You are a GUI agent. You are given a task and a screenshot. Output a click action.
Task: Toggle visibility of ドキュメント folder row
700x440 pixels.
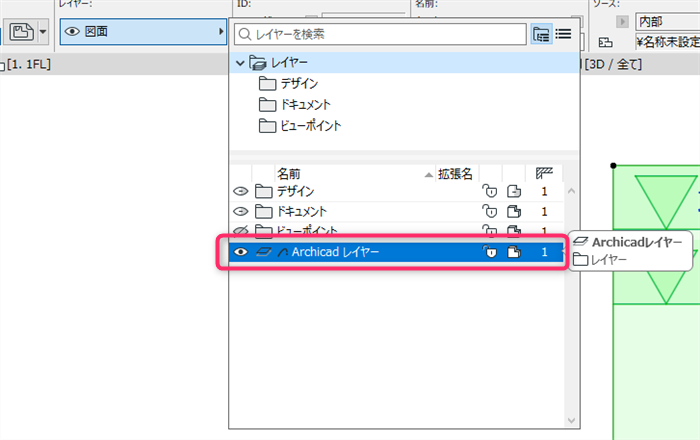coord(241,211)
